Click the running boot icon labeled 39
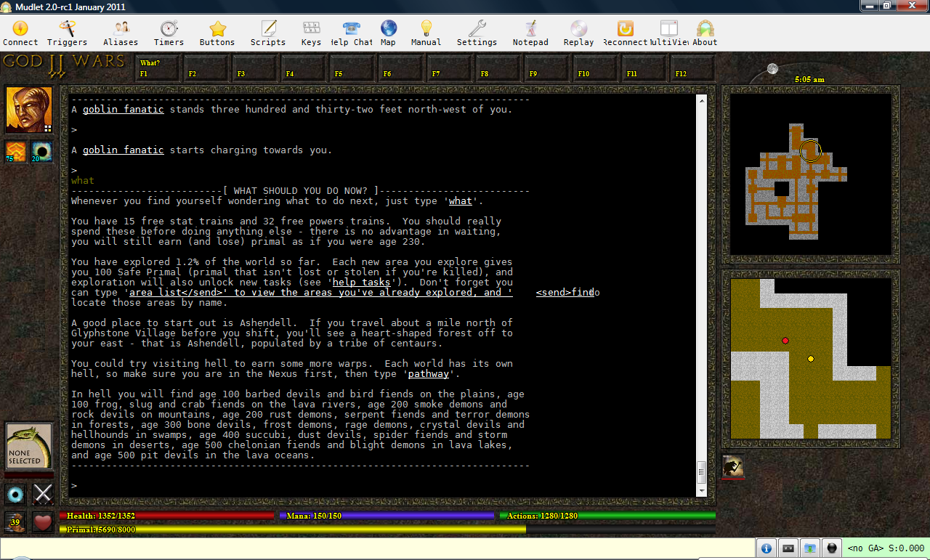Image resolution: width=930 pixels, height=560 pixels. point(15,522)
